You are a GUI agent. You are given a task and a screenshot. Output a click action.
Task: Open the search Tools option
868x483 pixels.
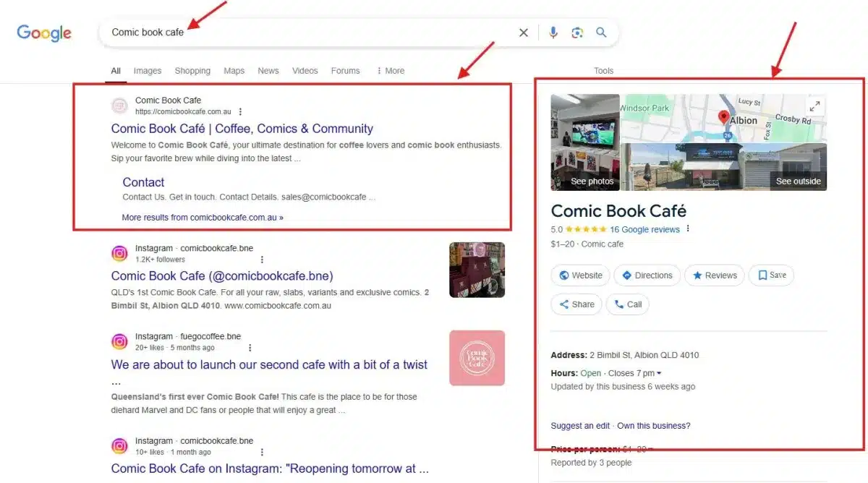[x=604, y=71]
